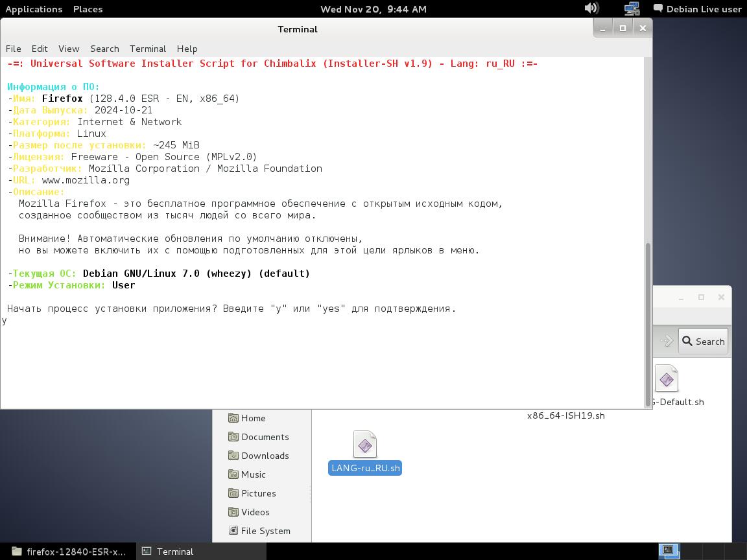The width and height of the screenshot is (747, 560).
Task: Click the typed 'y' input line
Action: (5, 320)
